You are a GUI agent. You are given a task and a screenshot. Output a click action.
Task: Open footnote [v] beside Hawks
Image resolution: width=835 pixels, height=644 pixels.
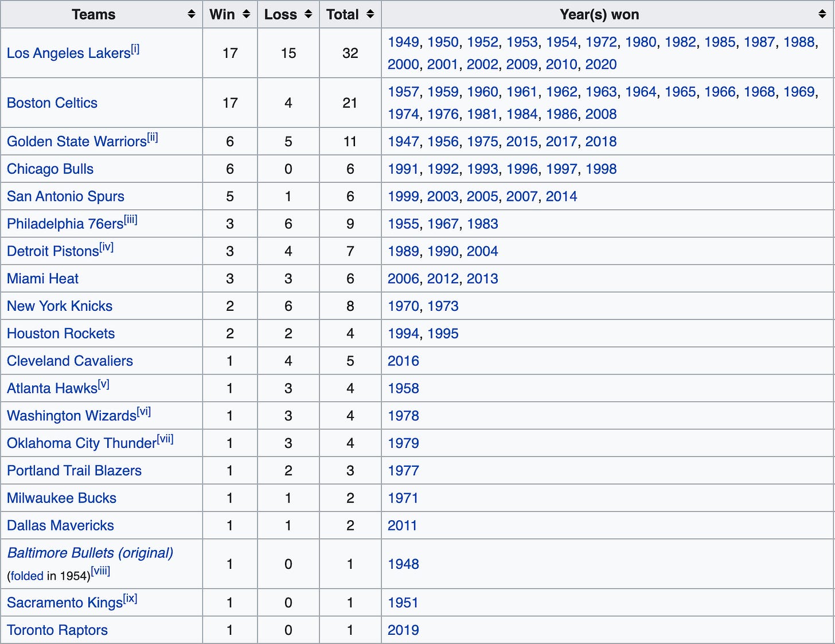pyautogui.click(x=104, y=384)
